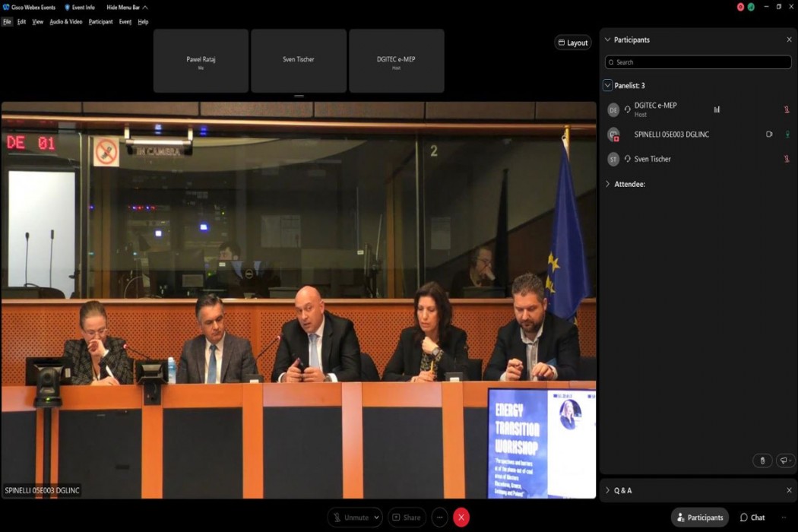Image resolution: width=798 pixels, height=532 pixels.
Task: Click the Layout button
Action: (572, 43)
